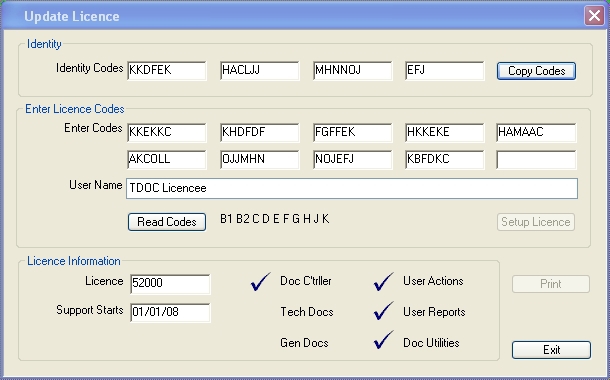This screenshot has height=380, width=610.
Task: Click the User Name label
Action: 96,185
